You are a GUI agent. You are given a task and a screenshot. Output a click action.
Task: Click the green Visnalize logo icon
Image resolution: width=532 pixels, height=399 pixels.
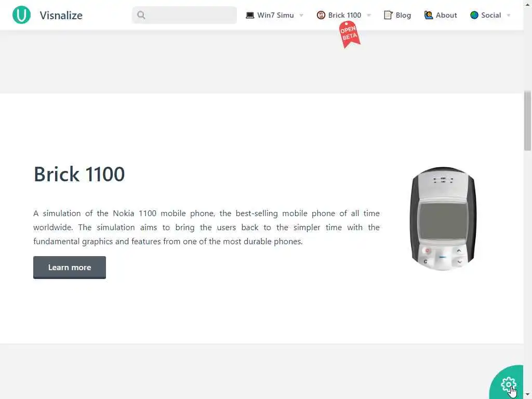coord(21,15)
